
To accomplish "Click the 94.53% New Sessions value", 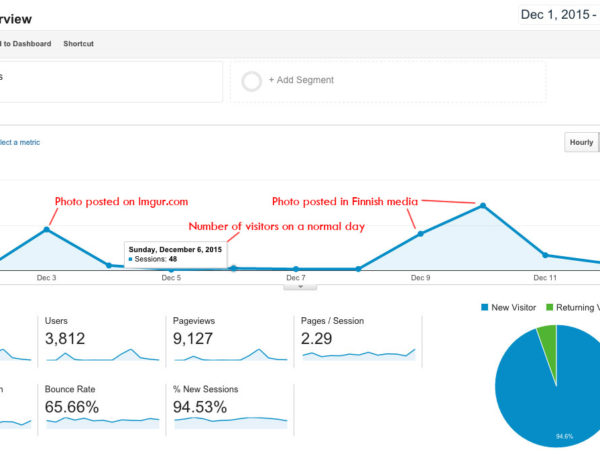I will pos(200,407).
